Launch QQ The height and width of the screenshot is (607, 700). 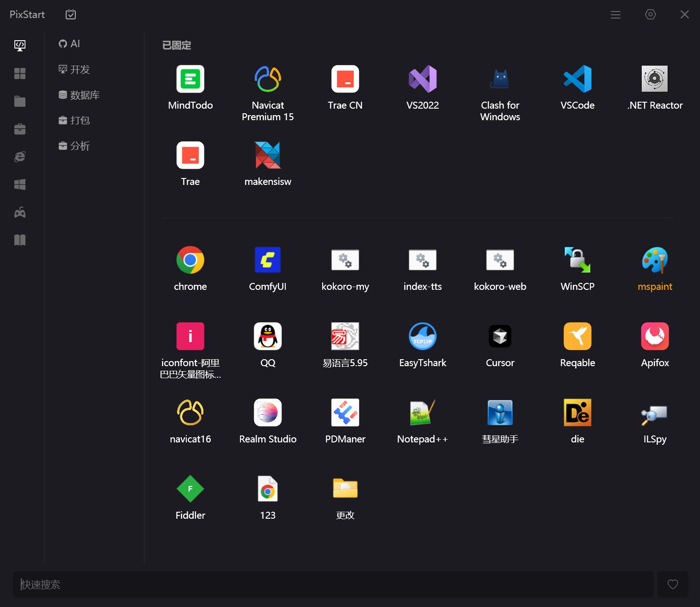pos(268,336)
